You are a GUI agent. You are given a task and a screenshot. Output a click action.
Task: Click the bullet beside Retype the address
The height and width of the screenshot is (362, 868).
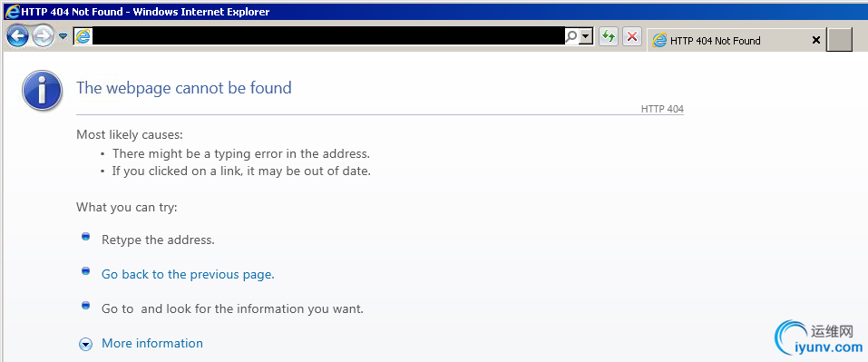pos(85,237)
